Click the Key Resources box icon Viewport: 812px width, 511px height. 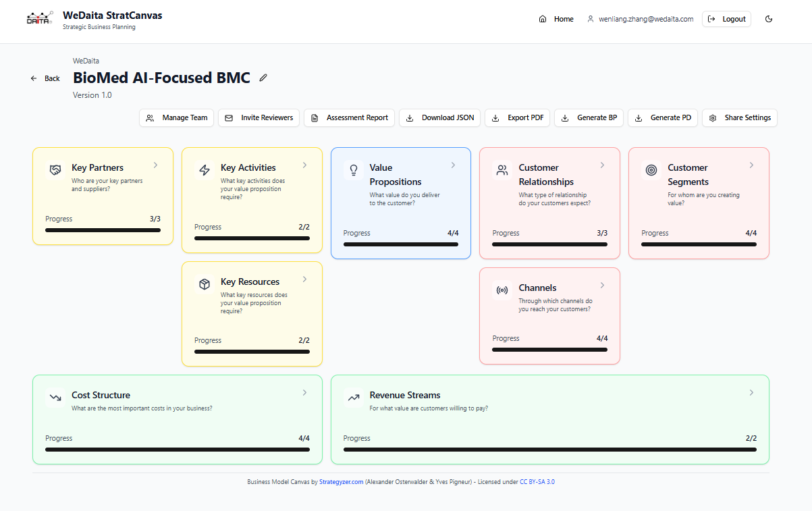pos(205,284)
